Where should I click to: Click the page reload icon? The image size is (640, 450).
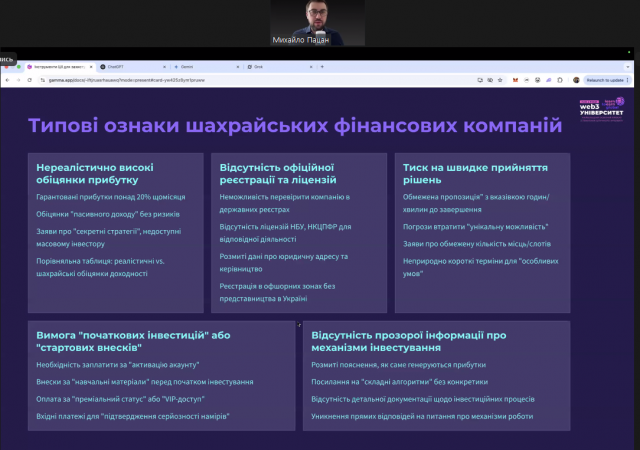tap(29, 80)
